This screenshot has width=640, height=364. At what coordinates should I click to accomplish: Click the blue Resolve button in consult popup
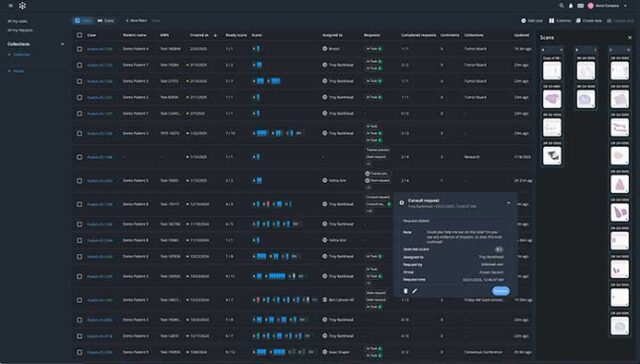[x=500, y=291]
